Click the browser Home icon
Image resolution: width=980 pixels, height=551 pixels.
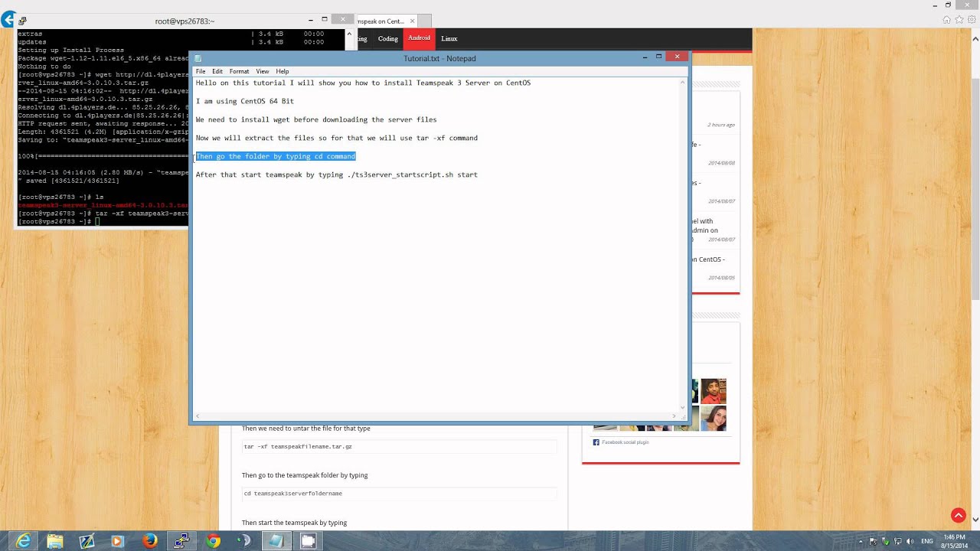tap(947, 20)
